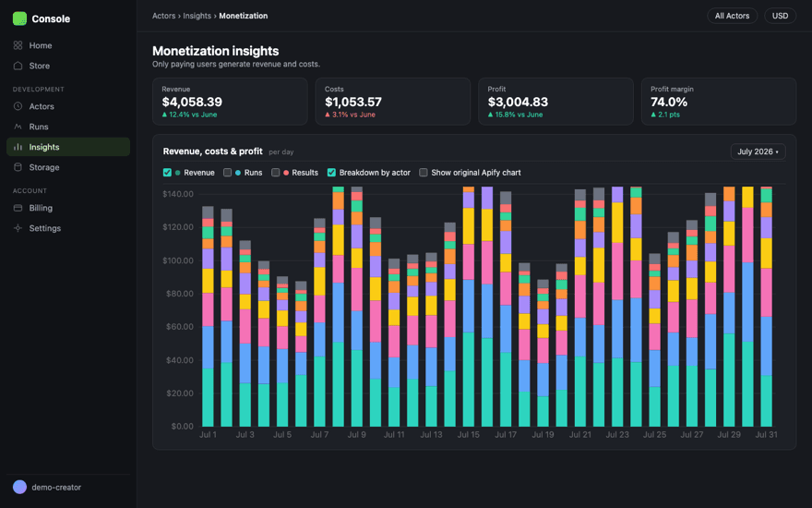Open the USD currency selector

point(780,16)
